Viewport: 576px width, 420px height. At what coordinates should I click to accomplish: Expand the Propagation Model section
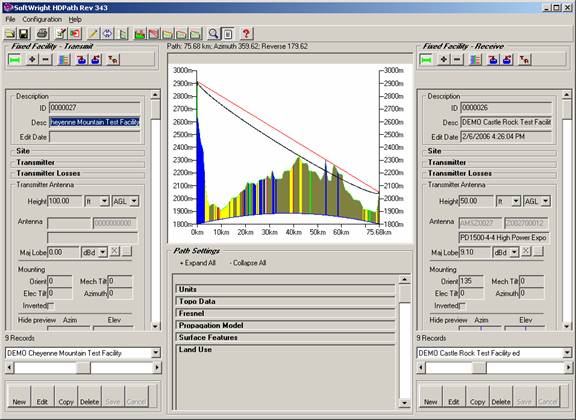click(285, 326)
